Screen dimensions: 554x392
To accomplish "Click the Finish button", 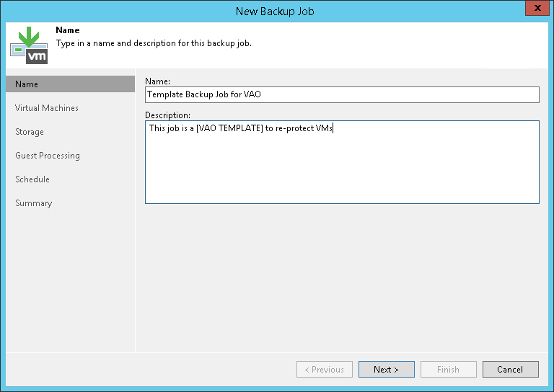I will [x=448, y=370].
